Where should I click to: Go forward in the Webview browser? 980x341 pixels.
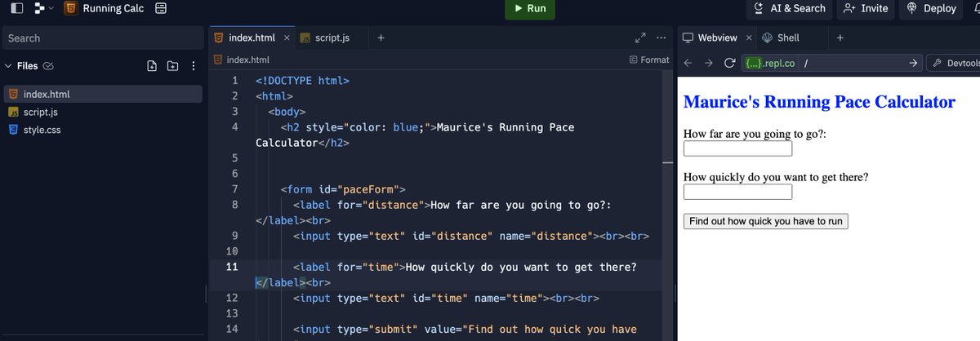point(709,64)
